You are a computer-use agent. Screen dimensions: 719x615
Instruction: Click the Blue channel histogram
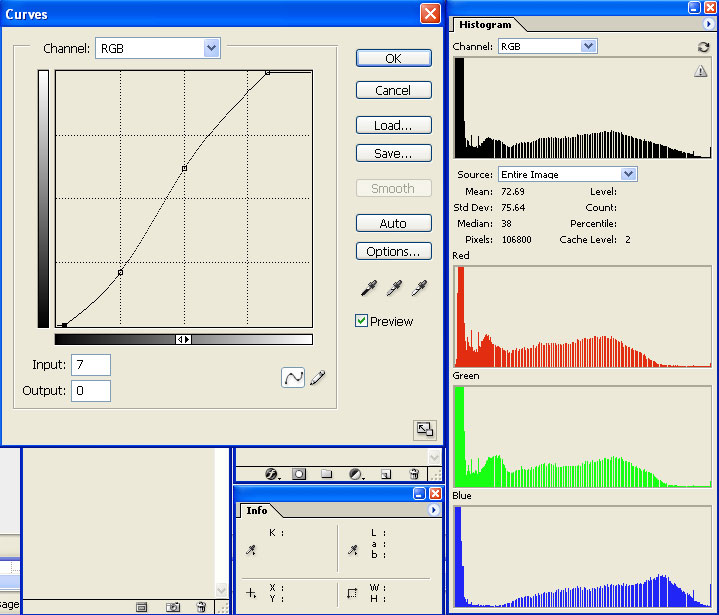point(582,557)
